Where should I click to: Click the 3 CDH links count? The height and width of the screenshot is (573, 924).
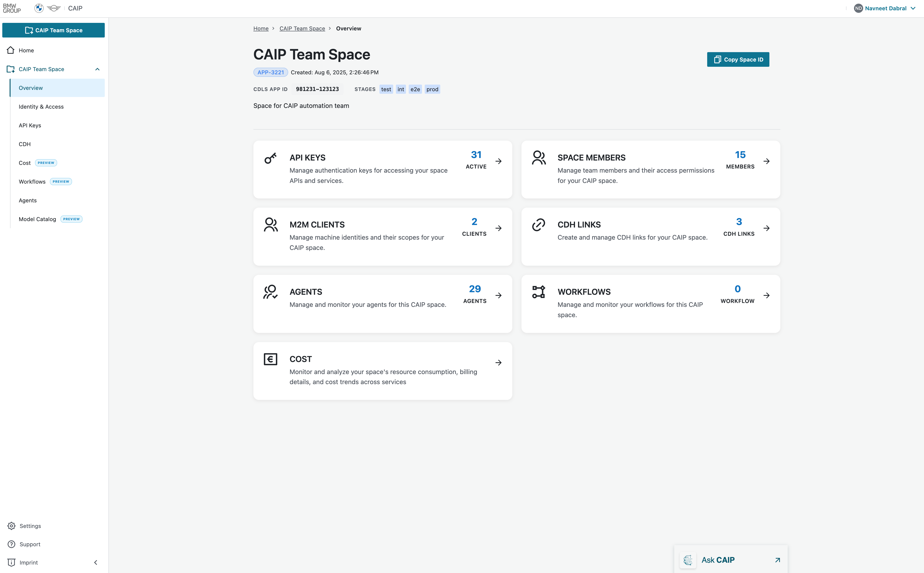pyautogui.click(x=739, y=222)
